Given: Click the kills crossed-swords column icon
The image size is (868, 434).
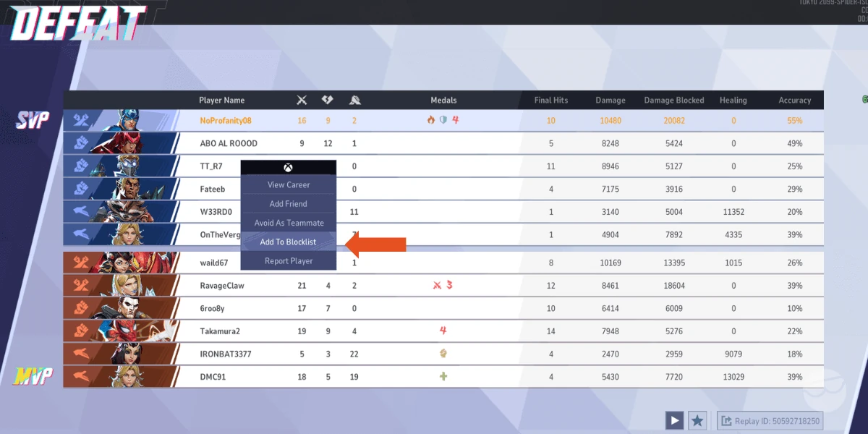Looking at the screenshot, I should 302,100.
